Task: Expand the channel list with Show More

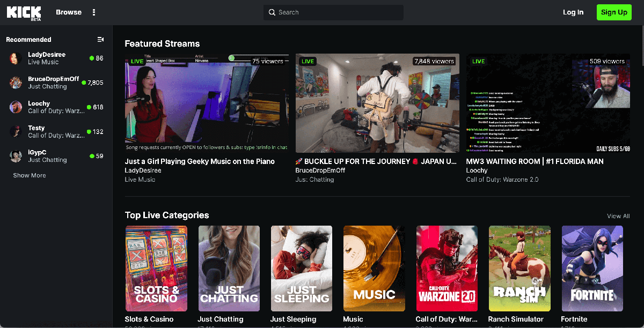Action: [x=29, y=175]
